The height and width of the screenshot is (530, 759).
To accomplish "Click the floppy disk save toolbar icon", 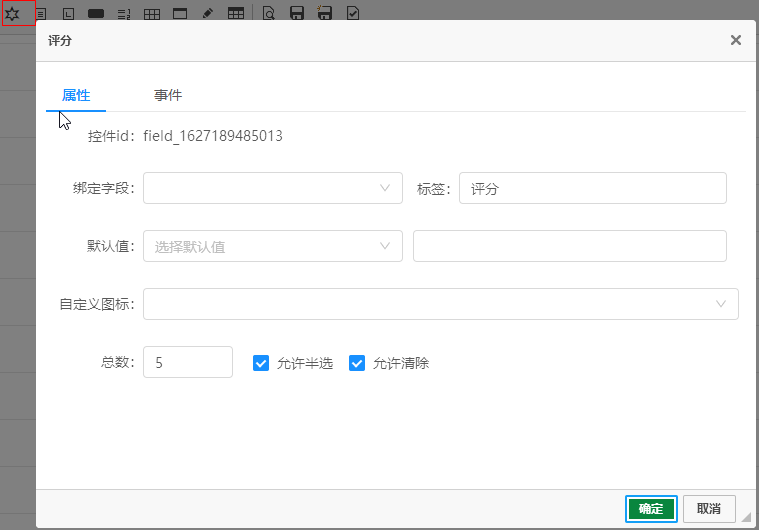I will [297, 13].
